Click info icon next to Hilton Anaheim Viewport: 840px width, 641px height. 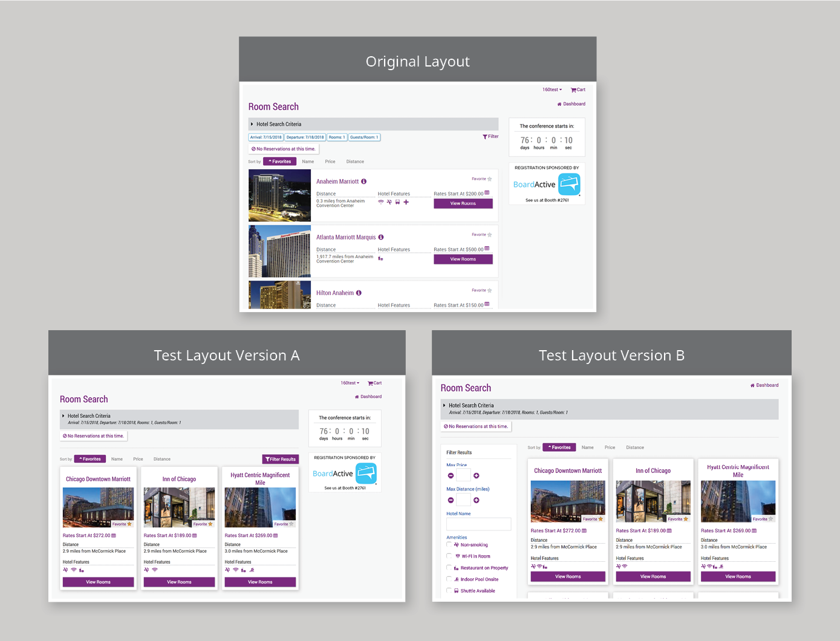pyautogui.click(x=359, y=293)
